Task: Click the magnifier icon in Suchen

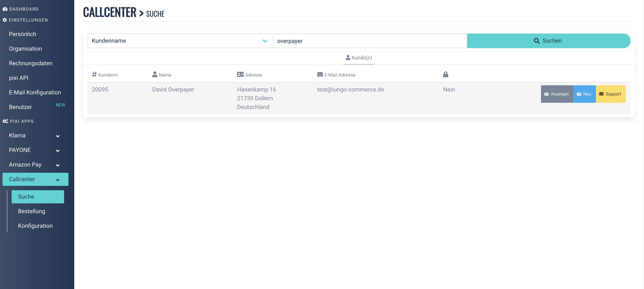Action: click(x=536, y=41)
